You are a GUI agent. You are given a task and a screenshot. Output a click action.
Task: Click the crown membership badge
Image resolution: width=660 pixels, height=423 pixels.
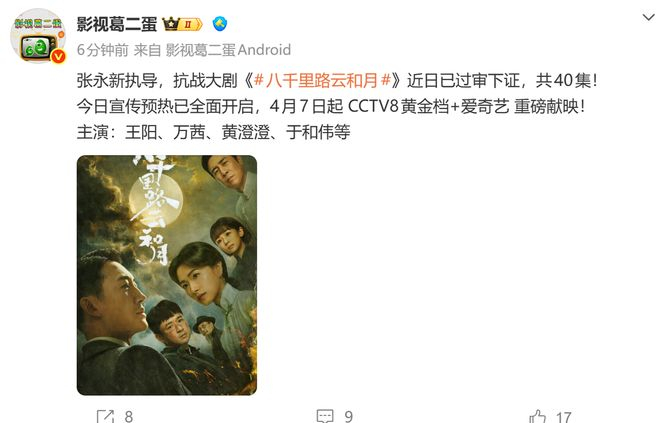tap(171, 24)
